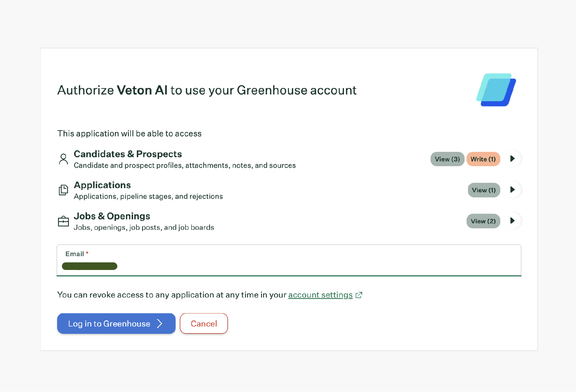Open the account settings link
This screenshot has width=576, height=392.
[320, 295]
